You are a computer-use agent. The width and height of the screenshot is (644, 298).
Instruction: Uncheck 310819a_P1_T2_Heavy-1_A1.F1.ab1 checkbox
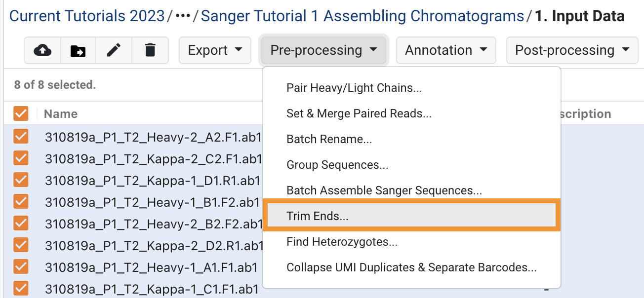[21, 267]
